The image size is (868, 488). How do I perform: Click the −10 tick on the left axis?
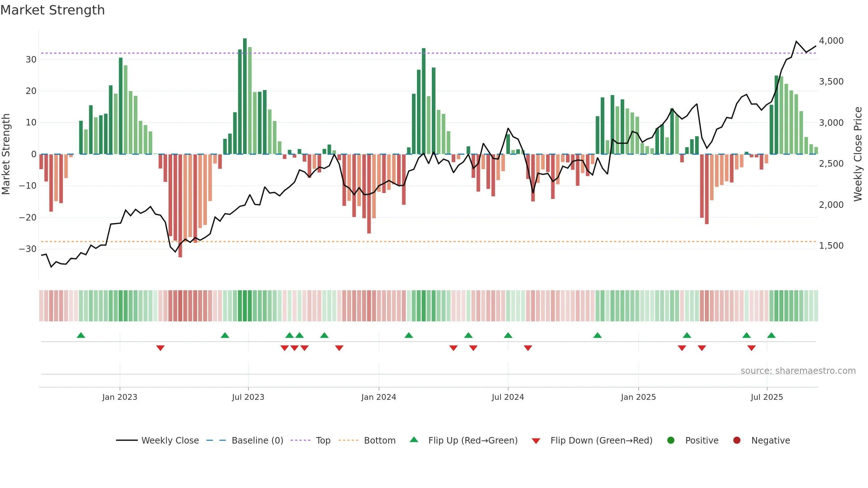pyautogui.click(x=28, y=186)
